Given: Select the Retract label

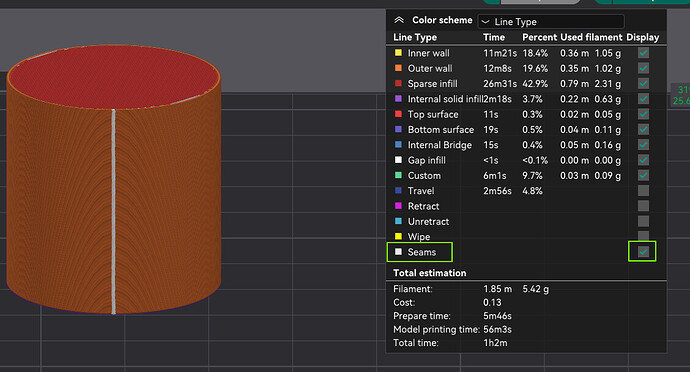Looking at the screenshot, I should (423, 206).
